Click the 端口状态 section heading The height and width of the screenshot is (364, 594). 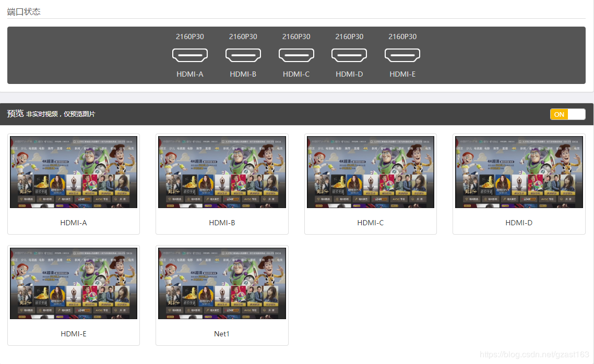click(23, 11)
